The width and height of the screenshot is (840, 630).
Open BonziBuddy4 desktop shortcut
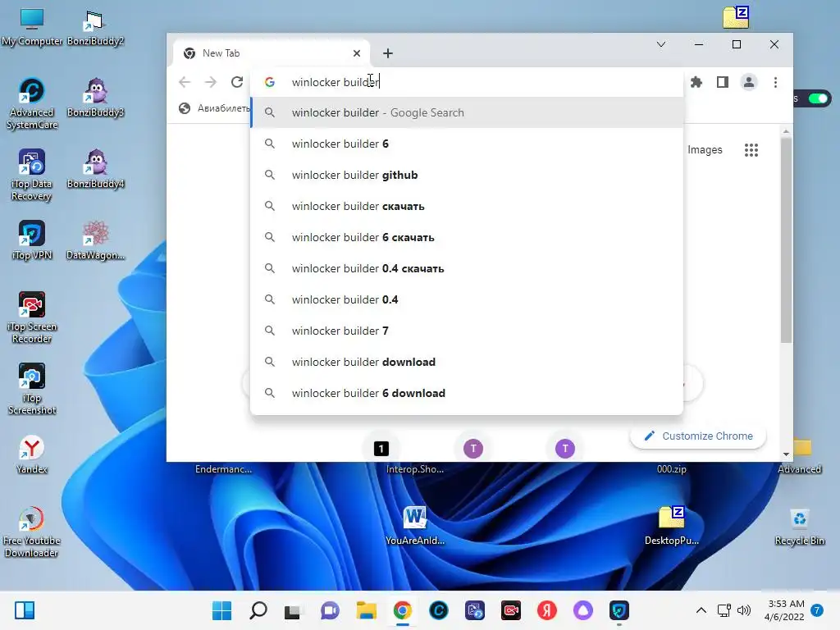point(95,169)
